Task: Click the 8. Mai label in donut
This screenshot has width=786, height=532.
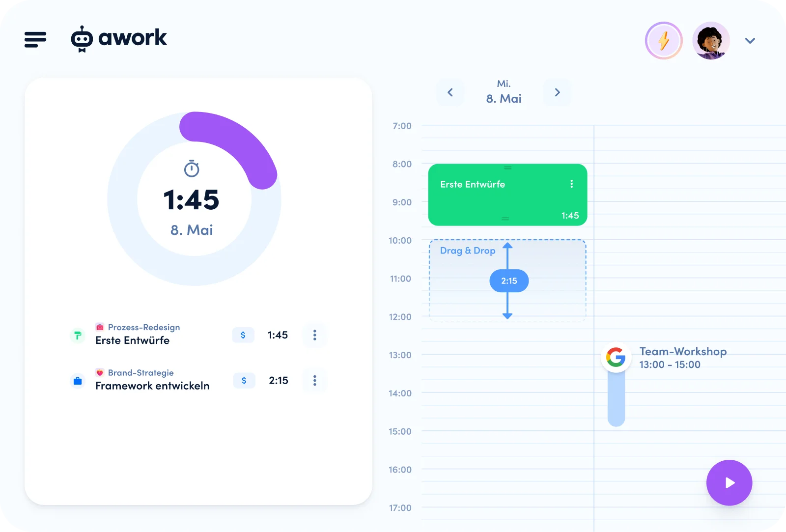Action: coord(192,230)
